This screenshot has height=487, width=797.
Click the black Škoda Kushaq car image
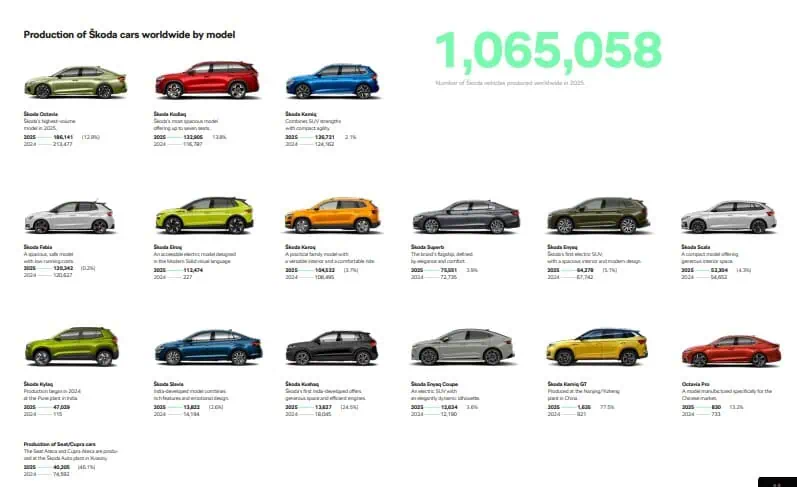pos(332,348)
